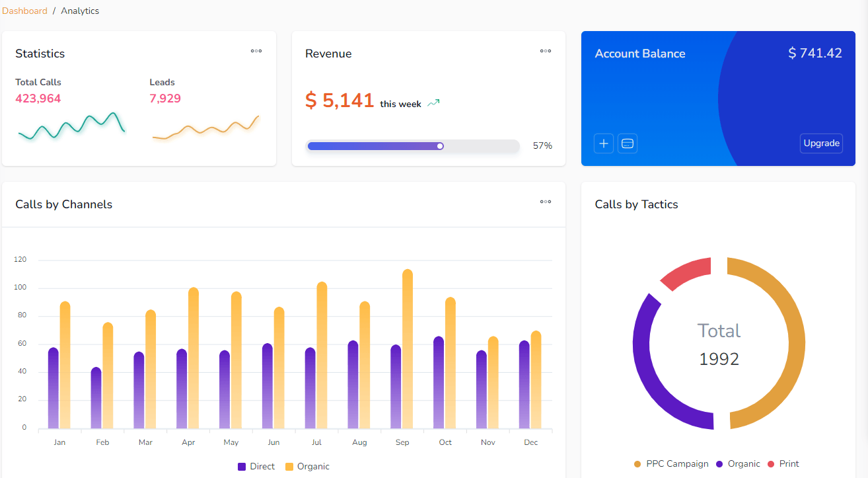The image size is (868, 478).
Task: Click the Aug Organic bar
Action: [365, 365]
